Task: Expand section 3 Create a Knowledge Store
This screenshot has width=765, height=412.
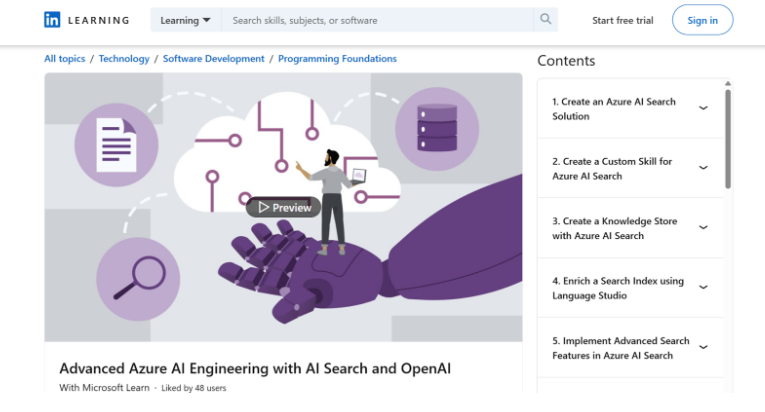Action: [x=630, y=228]
